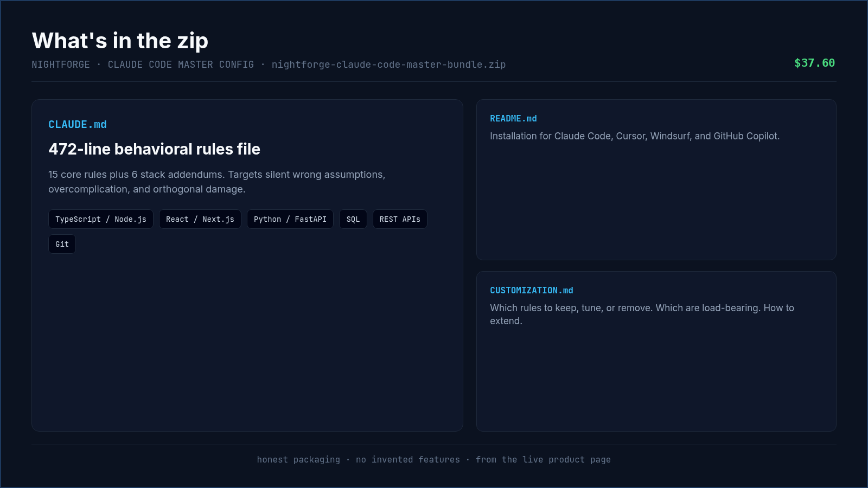Click the '472-line behavioral rules file' heading

pos(154,149)
